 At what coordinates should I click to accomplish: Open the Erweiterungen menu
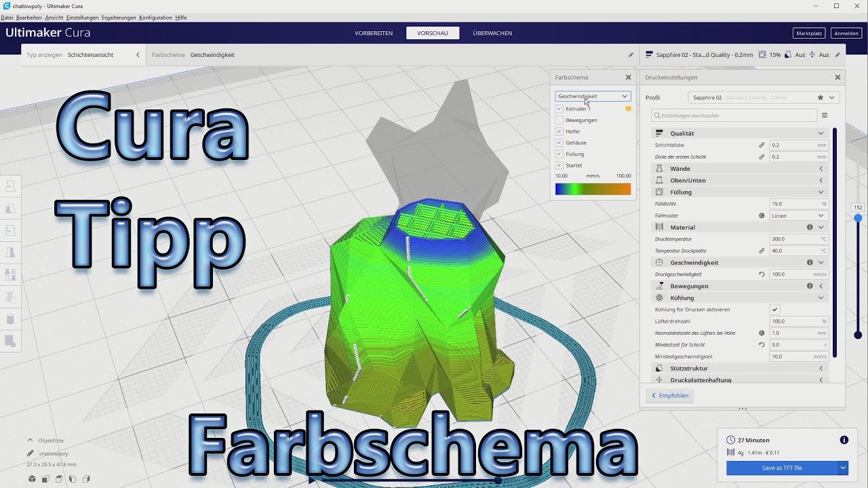point(119,17)
